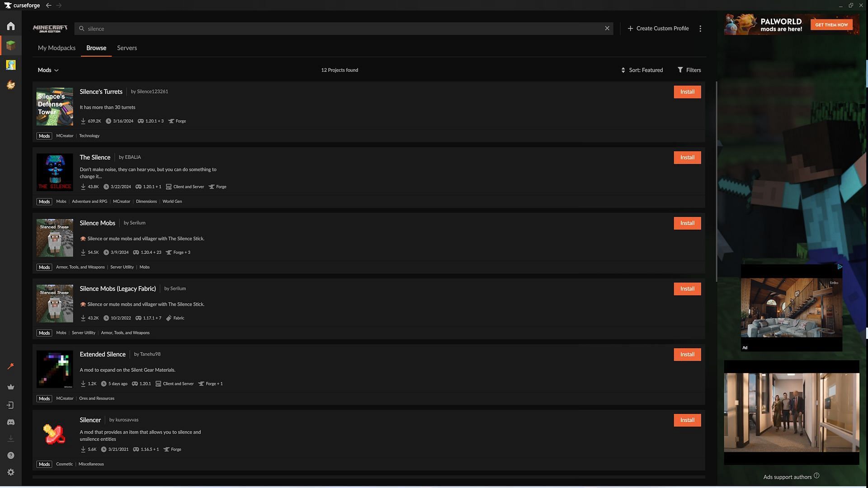The height and width of the screenshot is (488, 868).
Task: Expand the Mods filter dropdown
Action: click(47, 70)
